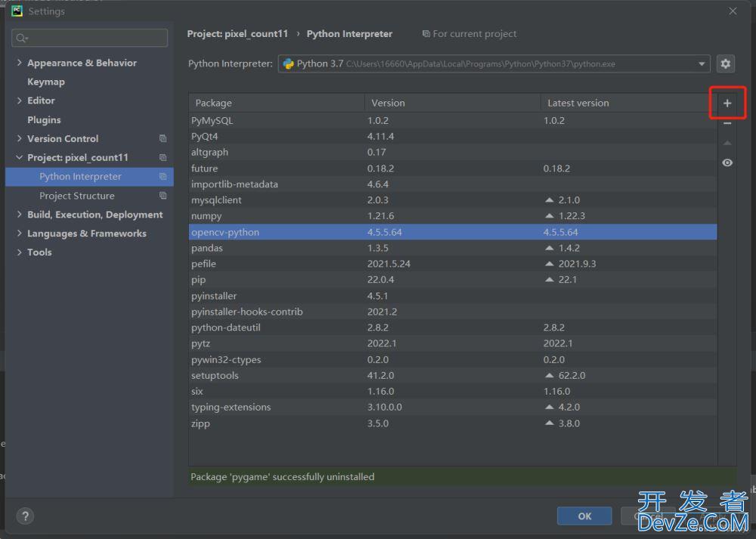Click the upgrade package arrow icon
Image resolution: width=756 pixels, height=539 pixels.
(x=727, y=143)
